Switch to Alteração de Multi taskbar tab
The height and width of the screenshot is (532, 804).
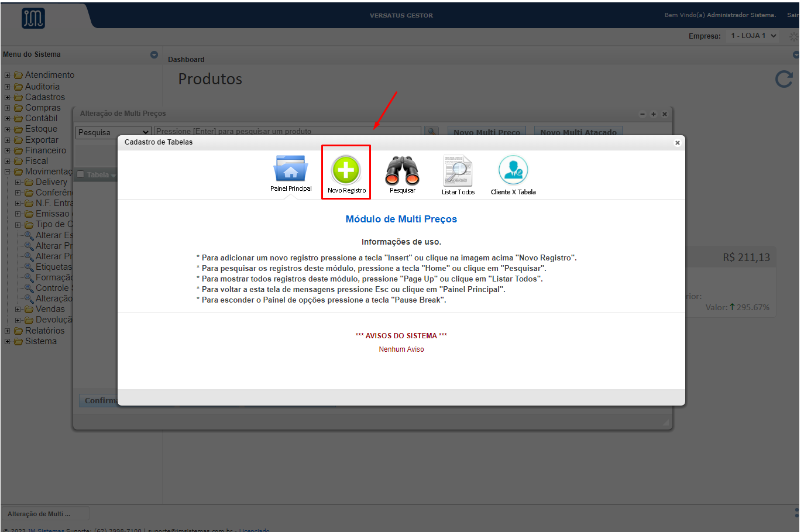coord(46,514)
